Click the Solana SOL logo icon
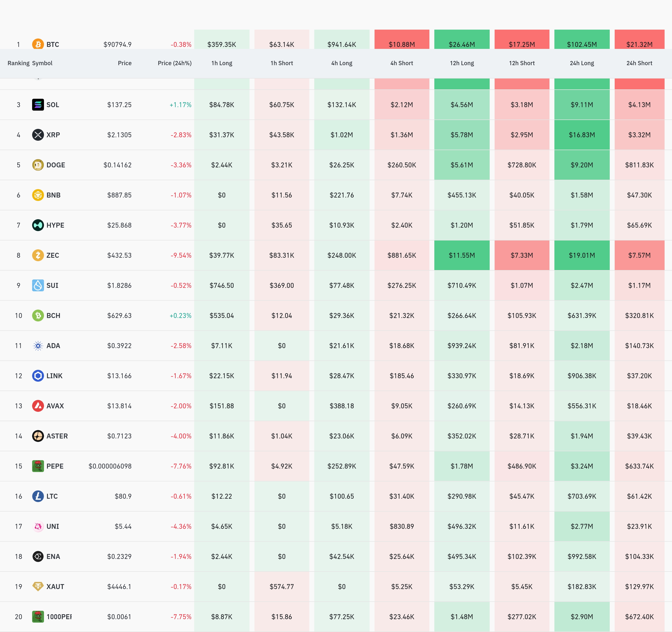 (x=38, y=105)
